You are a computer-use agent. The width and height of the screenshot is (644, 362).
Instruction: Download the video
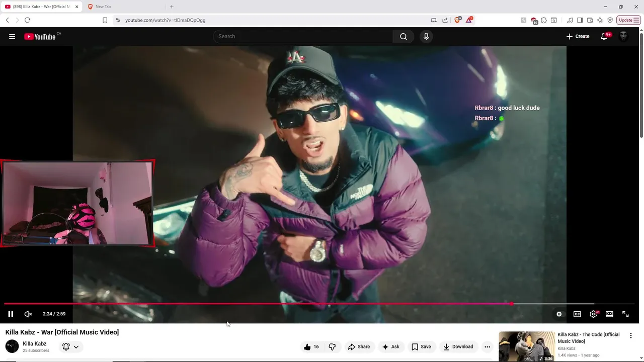458,346
